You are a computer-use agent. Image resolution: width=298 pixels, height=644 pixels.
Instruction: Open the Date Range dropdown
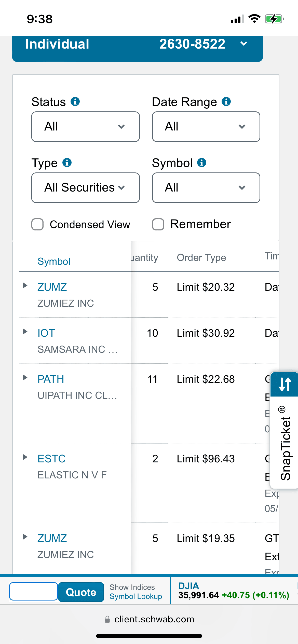pos(206,127)
